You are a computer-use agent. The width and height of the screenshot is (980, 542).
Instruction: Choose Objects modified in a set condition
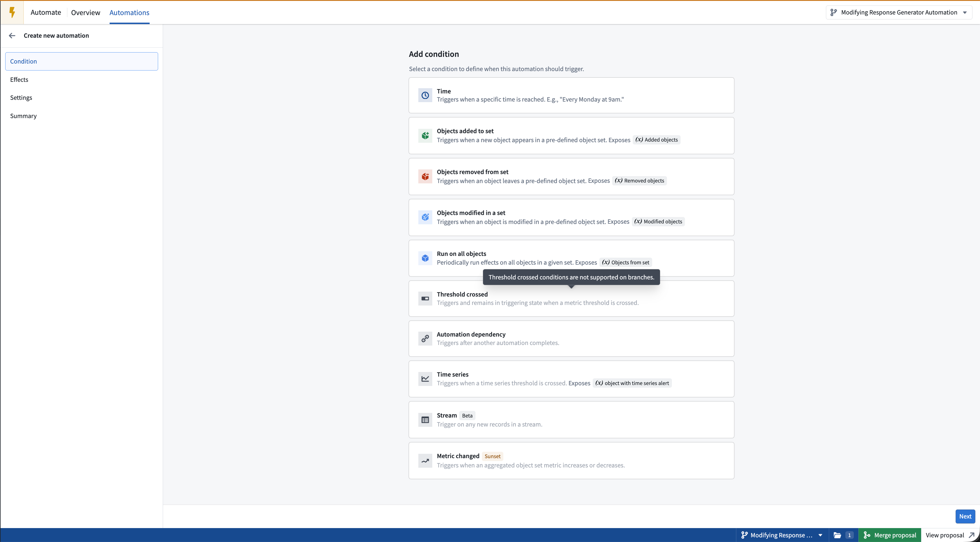point(572,218)
